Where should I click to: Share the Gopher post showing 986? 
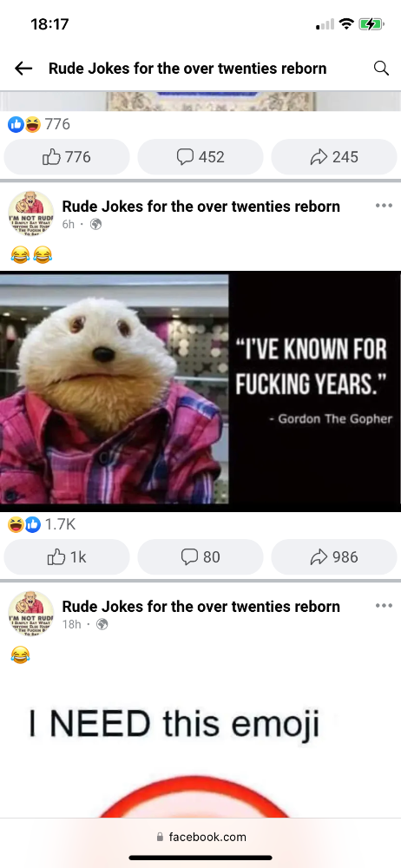[x=334, y=557]
